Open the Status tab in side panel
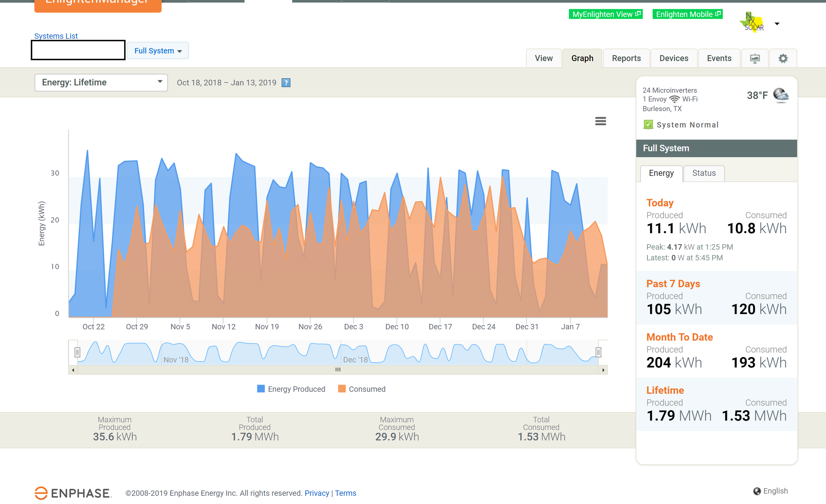Viewport: 826px width, 504px height. [704, 173]
